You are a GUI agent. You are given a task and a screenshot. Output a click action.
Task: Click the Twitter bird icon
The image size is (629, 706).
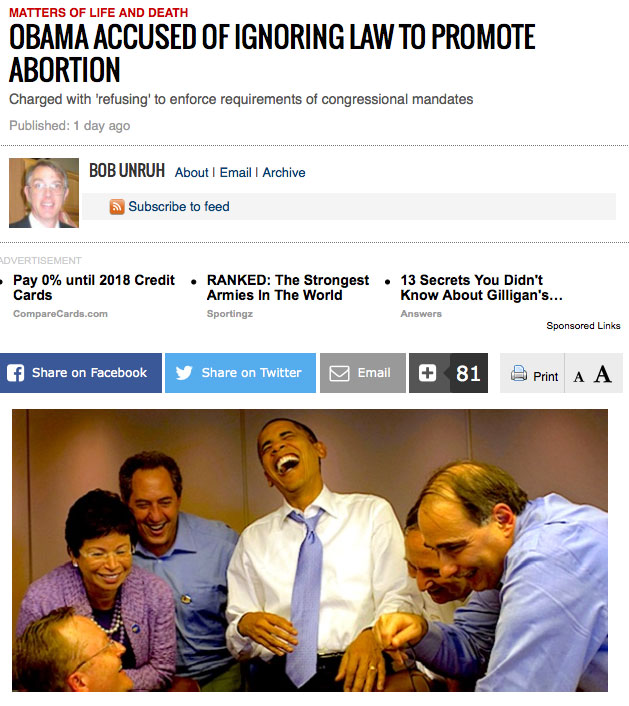pyautogui.click(x=184, y=373)
